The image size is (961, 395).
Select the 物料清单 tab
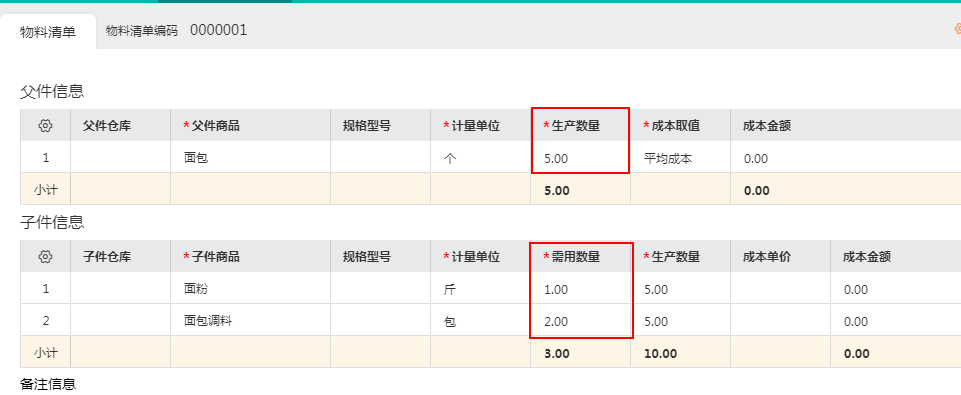click(x=48, y=32)
